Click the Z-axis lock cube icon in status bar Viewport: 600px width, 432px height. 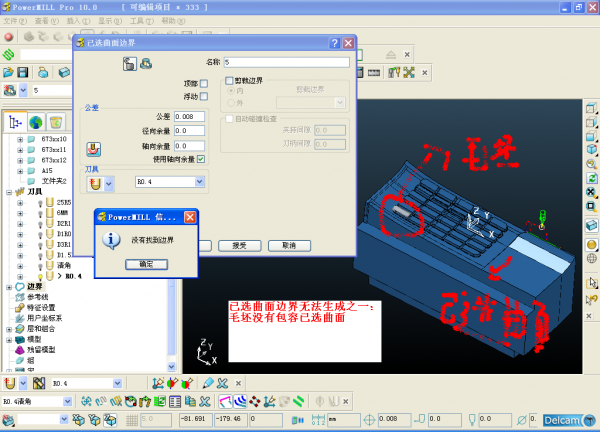tap(110, 420)
